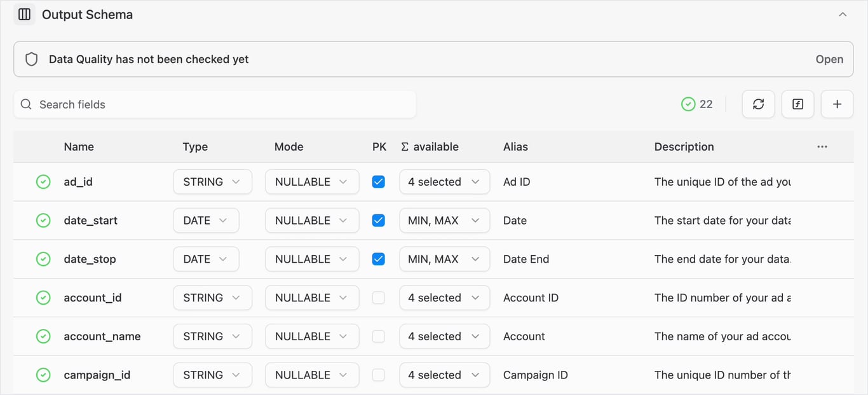
Task: Select the account_id field name
Action: tap(93, 298)
